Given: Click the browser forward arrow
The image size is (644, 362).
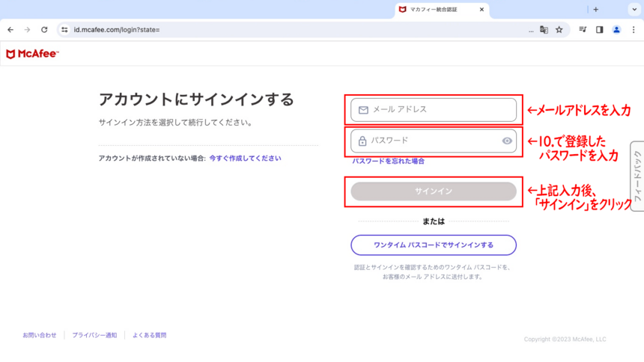Looking at the screenshot, I should tap(27, 30).
